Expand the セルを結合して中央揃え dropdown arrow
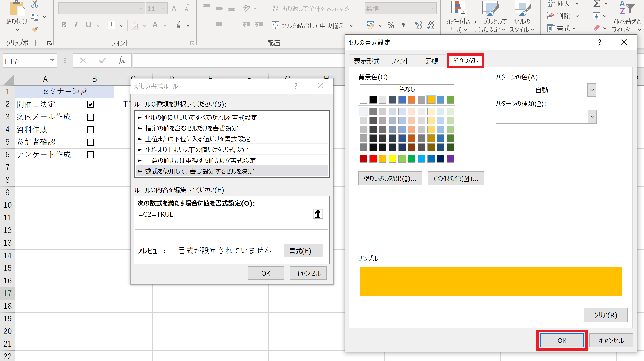Viewport: 644px width, 361px height. [x=351, y=26]
